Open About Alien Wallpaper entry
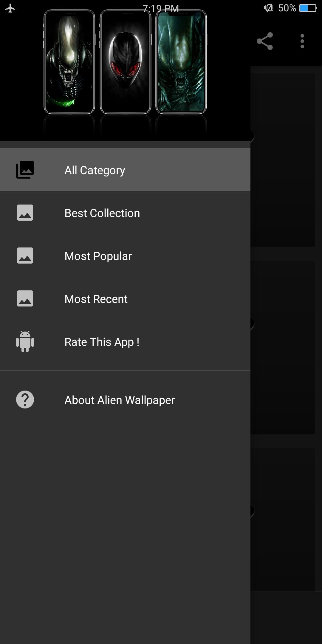Viewport: 322px width, 644px height. click(125, 400)
